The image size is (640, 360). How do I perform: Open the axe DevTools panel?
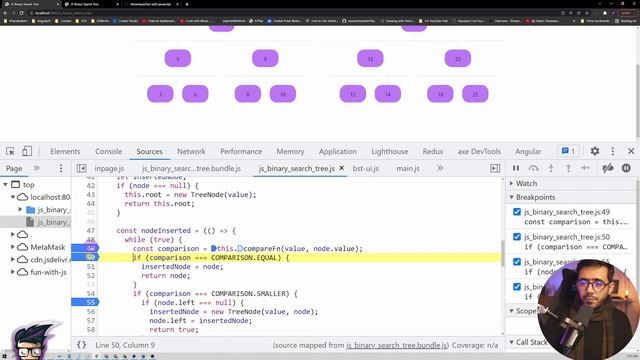[x=479, y=151]
